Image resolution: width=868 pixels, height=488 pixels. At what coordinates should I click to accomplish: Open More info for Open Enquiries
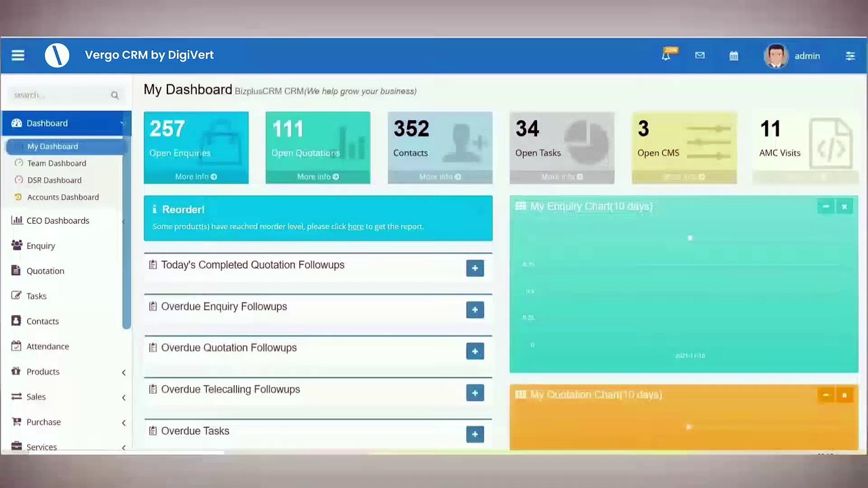click(x=196, y=177)
